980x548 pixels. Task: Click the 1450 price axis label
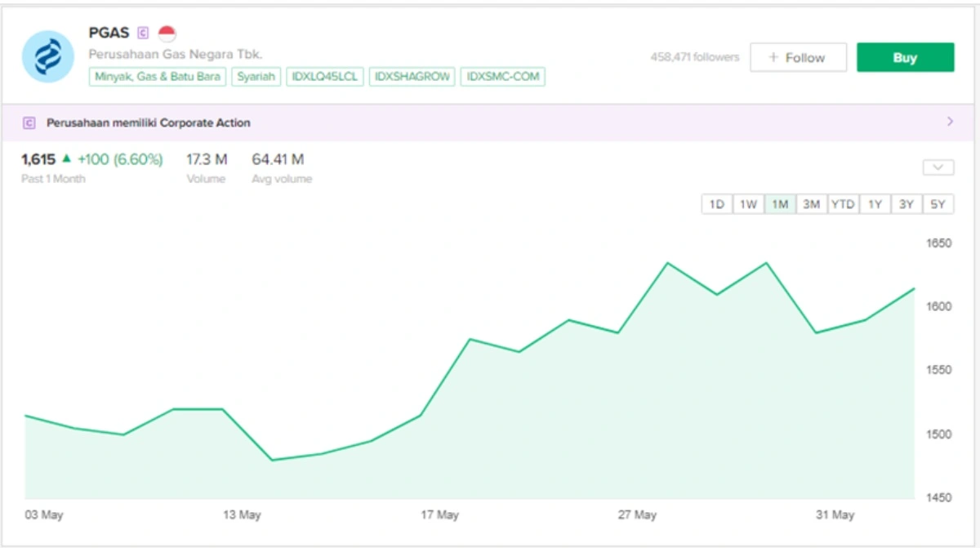click(938, 497)
